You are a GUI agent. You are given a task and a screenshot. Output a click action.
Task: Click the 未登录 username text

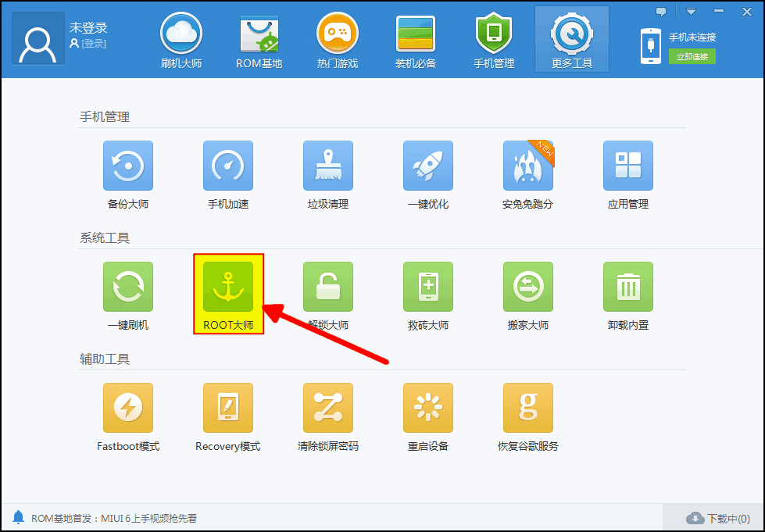coord(88,28)
